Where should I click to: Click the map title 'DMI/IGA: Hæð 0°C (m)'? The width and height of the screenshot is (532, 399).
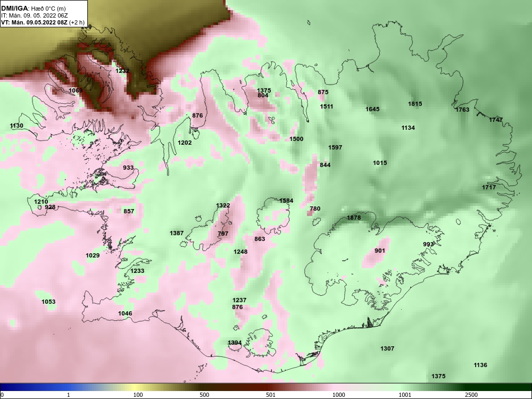pyautogui.click(x=33, y=9)
